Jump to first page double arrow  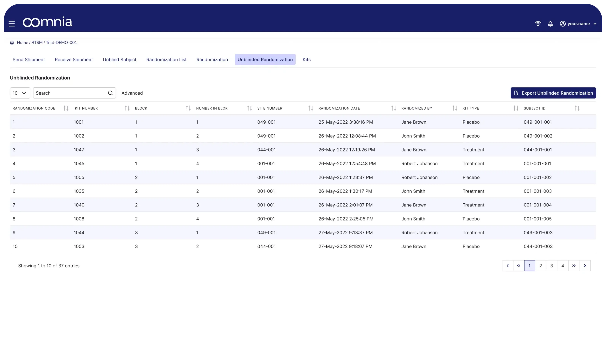(x=519, y=266)
